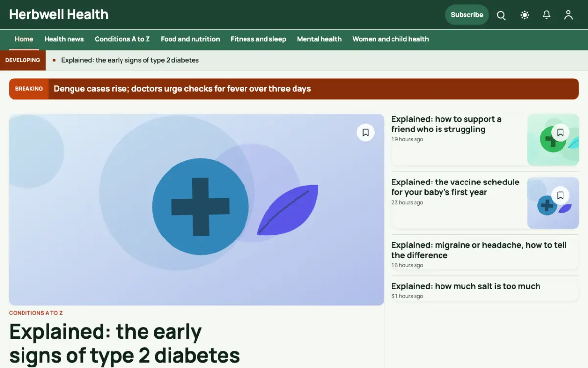Screen dimensions: 588x368
Task: Open the featured diabetes article image
Action: (x=196, y=210)
